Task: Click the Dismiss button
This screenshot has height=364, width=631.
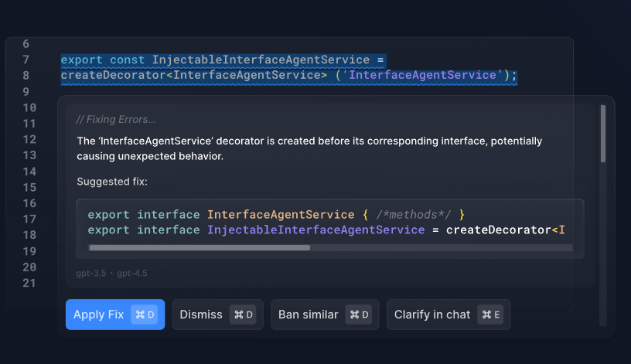Action: (x=218, y=315)
